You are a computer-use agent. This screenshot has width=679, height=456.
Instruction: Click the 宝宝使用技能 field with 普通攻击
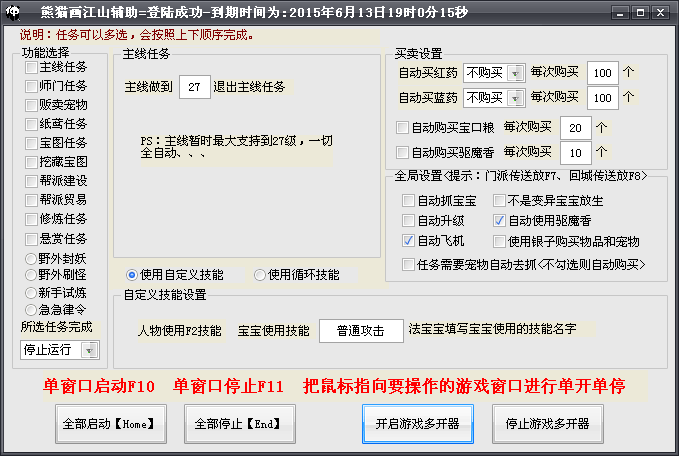[361, 331]
